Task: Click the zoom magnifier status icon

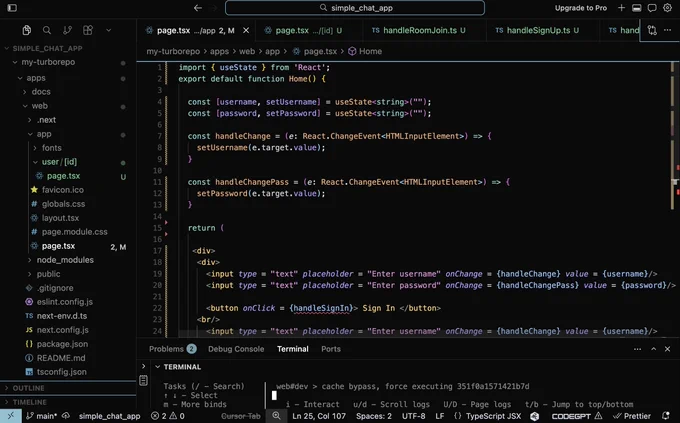Action: [276, 416]
